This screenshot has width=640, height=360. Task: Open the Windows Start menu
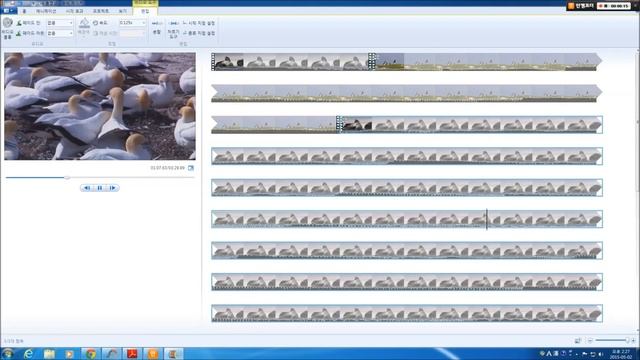[8, 353]
